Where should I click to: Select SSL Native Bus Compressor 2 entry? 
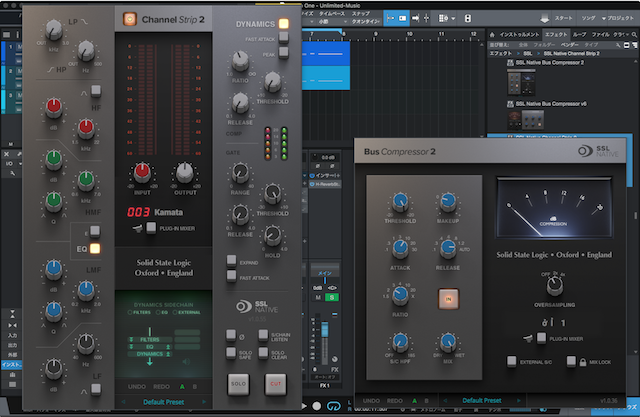coord(545,62)
